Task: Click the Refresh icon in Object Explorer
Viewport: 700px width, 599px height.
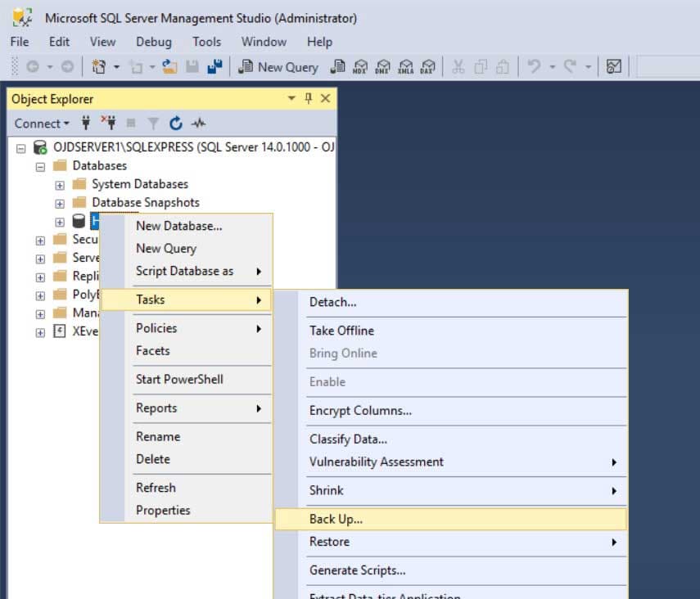Action: point(176,123)
